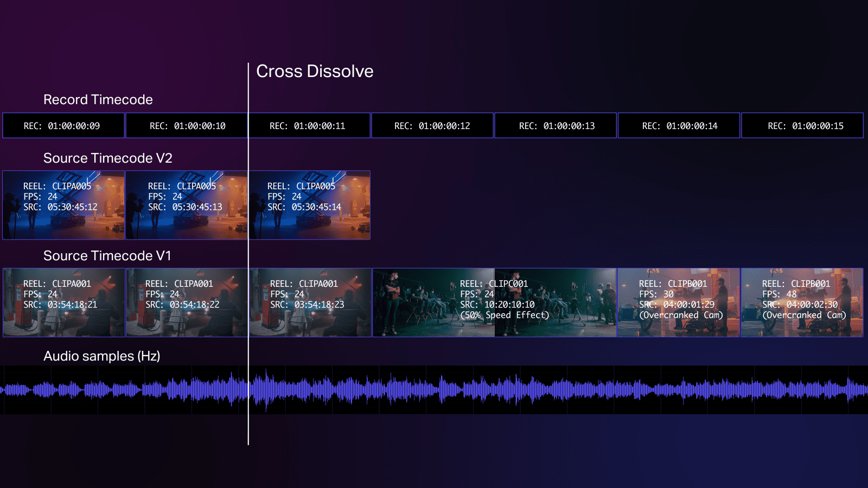Select the last record timecode 01:00:00:15
The width and height of the screenshot is (868, 488).
[x=802, y=125]
